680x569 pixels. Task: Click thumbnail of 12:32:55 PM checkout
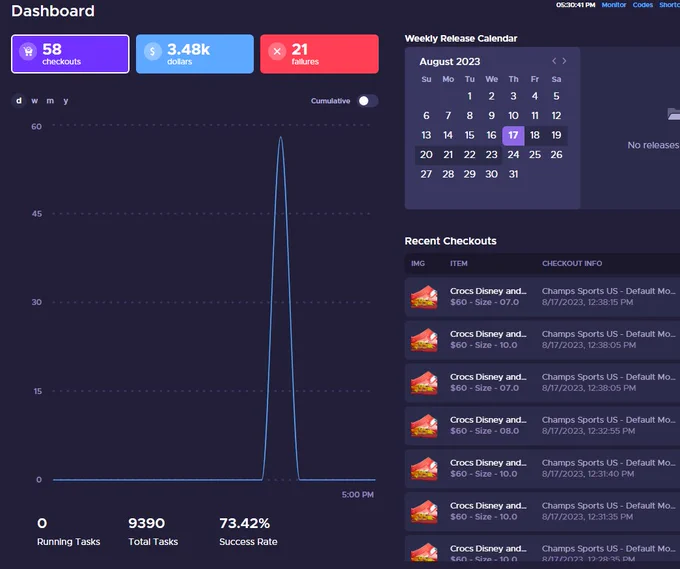point(424,425)
